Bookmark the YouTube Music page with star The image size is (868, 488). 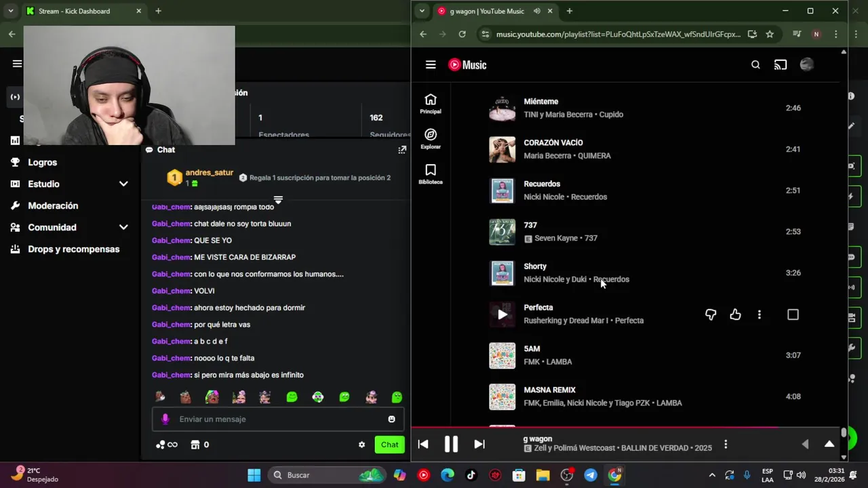pyautogui.click(x=770, y=34)
